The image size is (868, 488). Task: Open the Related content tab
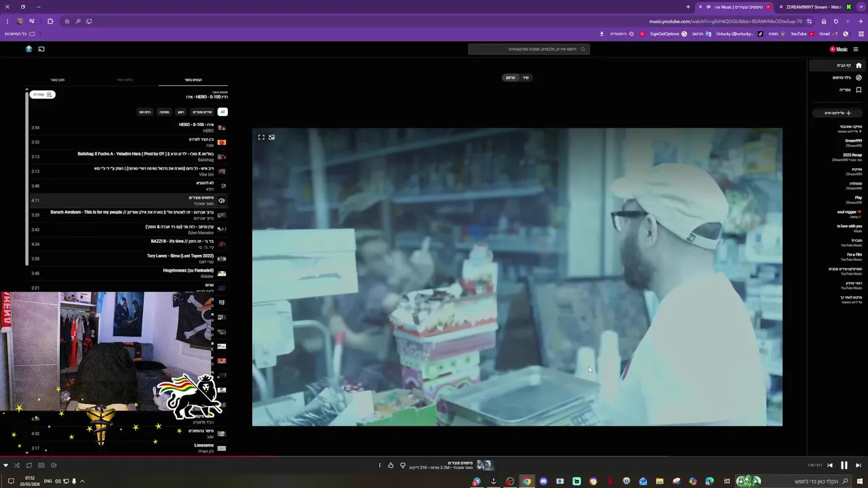57,80
